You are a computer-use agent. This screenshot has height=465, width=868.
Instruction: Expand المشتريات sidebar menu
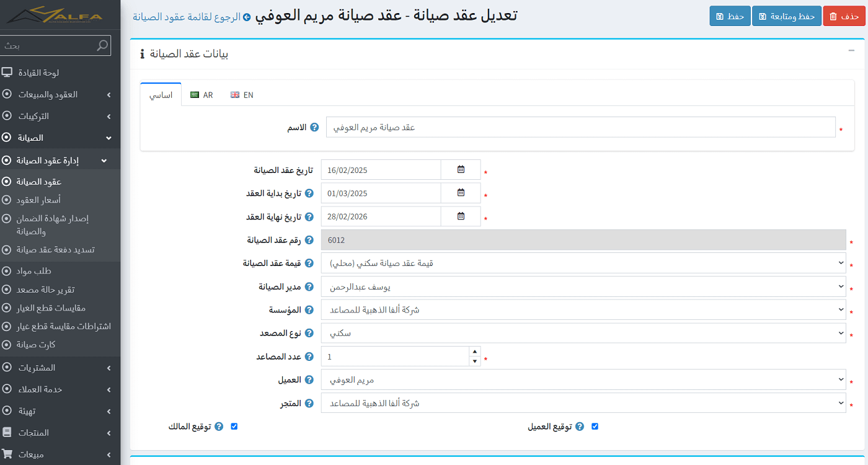pyautogui.click(x=60, y=368)
